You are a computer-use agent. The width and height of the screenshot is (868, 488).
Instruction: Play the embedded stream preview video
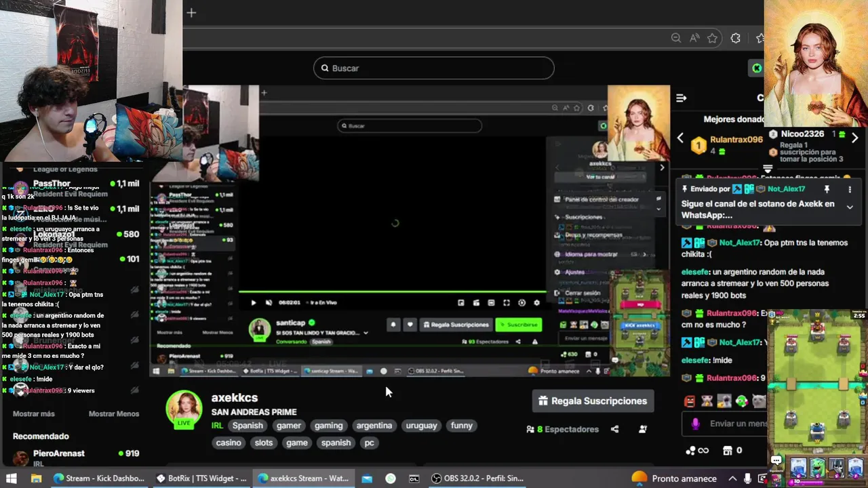click(254, 302)
